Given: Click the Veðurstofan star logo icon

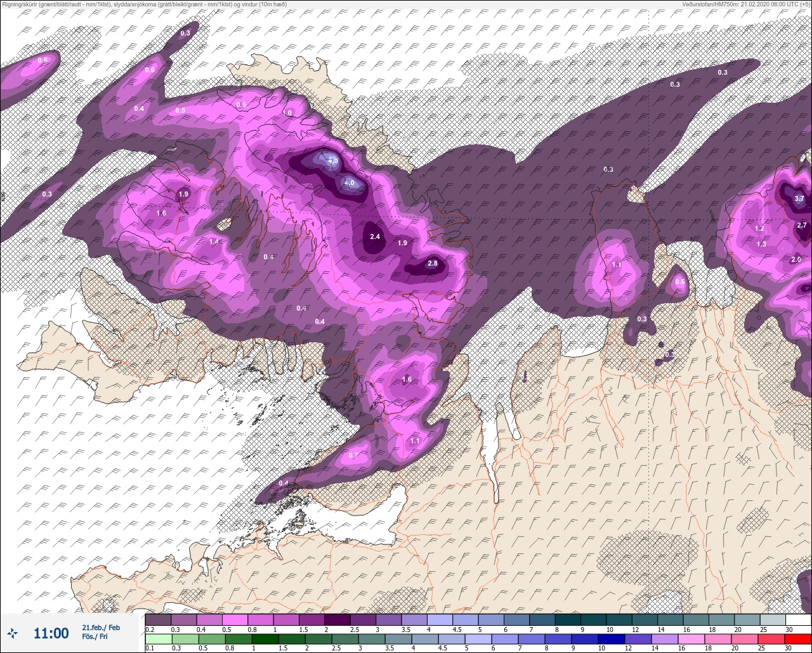Looking at the screenshot, I should [13, 633].
